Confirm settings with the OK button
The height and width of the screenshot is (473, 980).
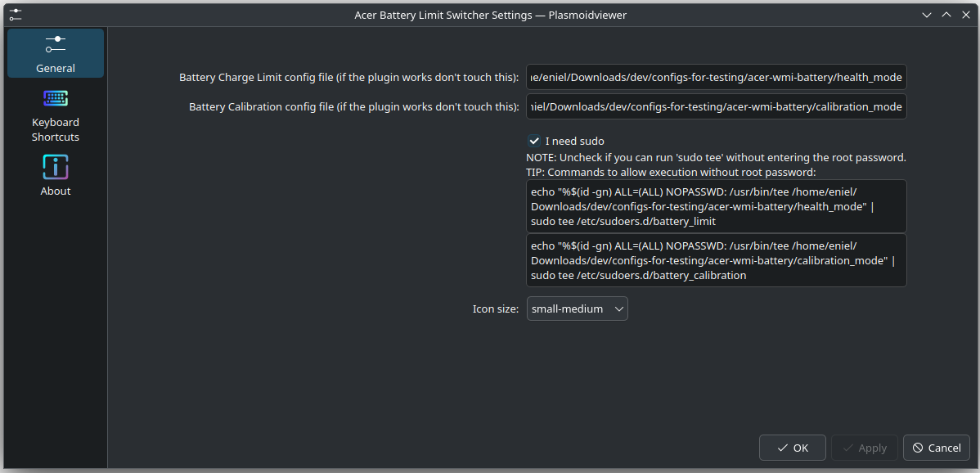click(793, 448)
